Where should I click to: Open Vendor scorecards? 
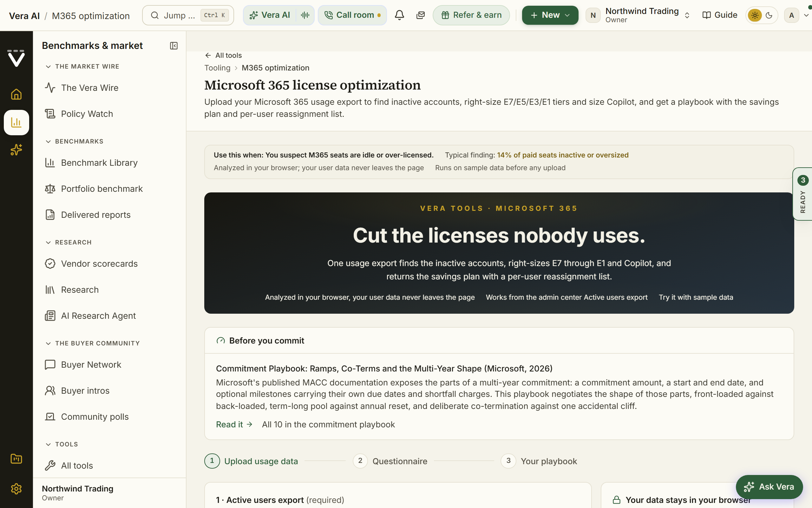coord(109,264)
